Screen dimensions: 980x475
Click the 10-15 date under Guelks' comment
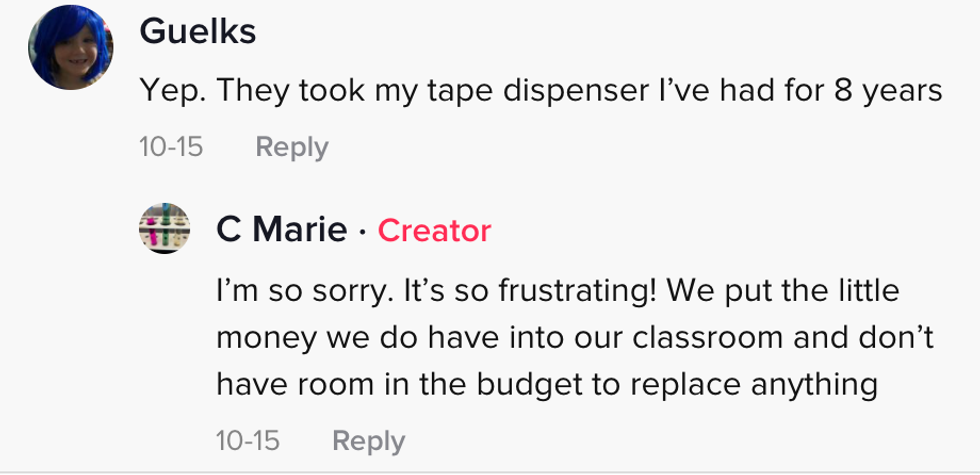(x=171, y=147)
